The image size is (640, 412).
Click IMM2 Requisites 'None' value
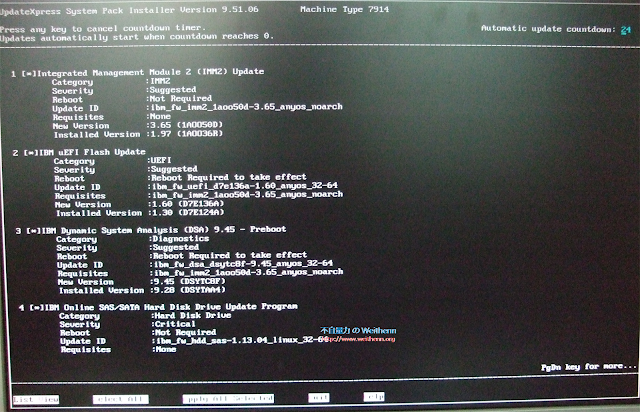(160, 116)
